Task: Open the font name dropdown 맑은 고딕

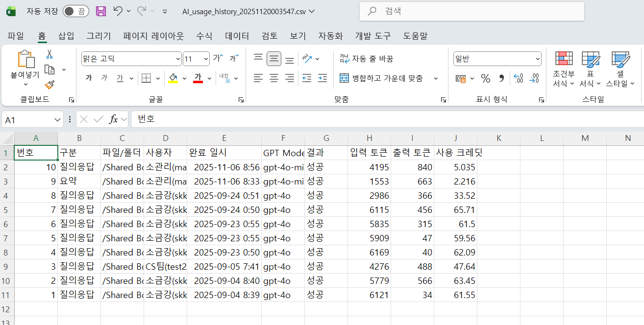Action: 178,59
